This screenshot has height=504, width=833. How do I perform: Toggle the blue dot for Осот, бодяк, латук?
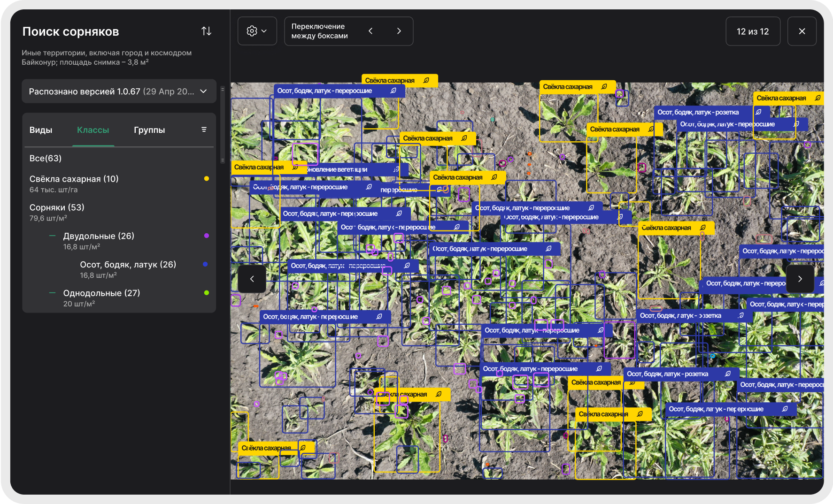[x=205, y=264]
